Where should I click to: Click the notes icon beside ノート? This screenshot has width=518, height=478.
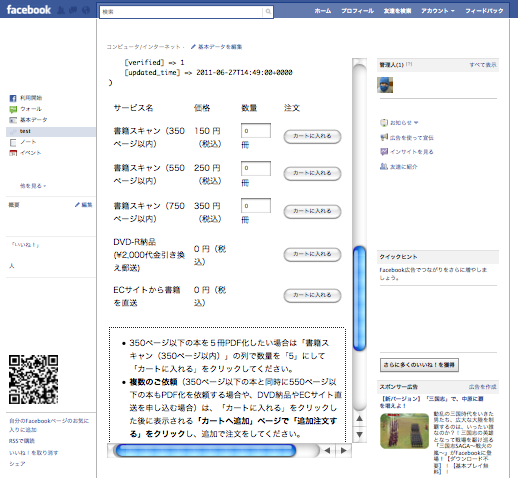click(13, 143)
